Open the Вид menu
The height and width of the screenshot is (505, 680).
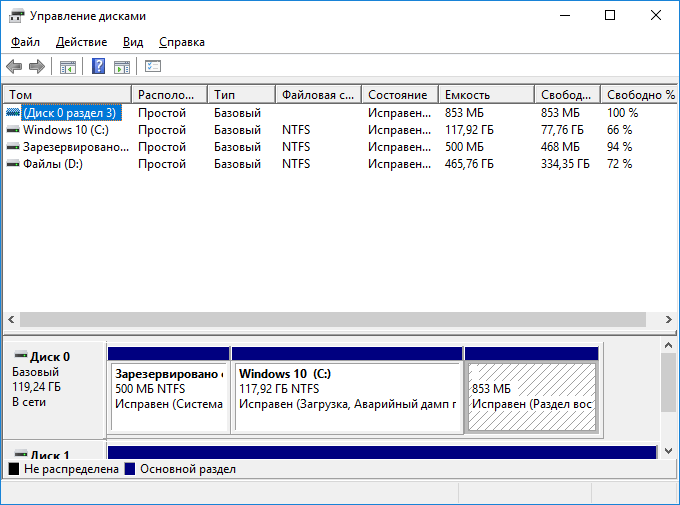133,42
